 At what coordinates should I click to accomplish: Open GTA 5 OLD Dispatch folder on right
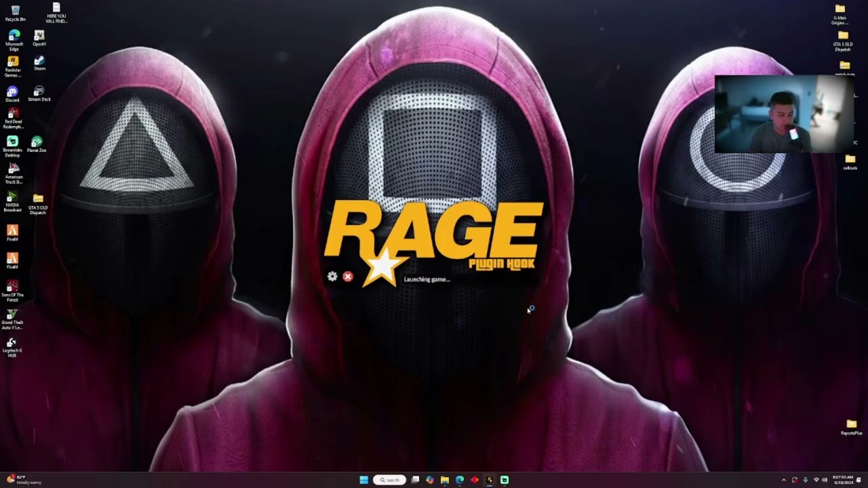click(843, 41)
